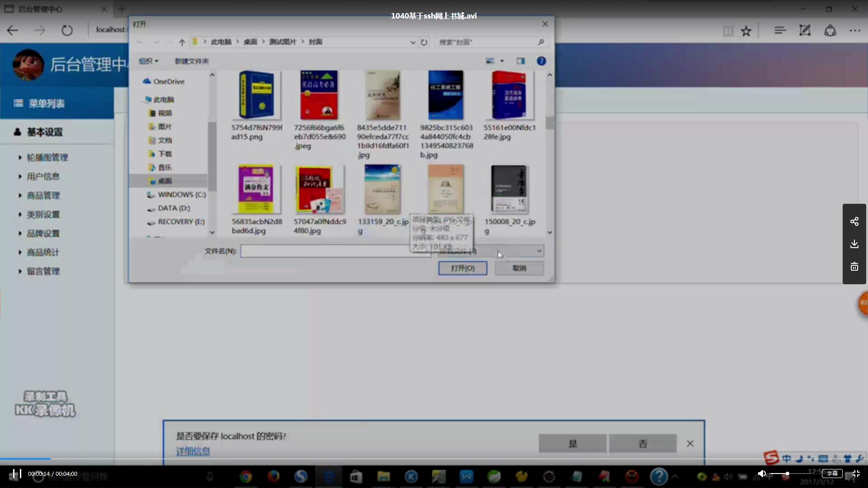The height and width of the screenshot is (488, 868).
Task: Refresh the browser page
Action: coord(67,30)
